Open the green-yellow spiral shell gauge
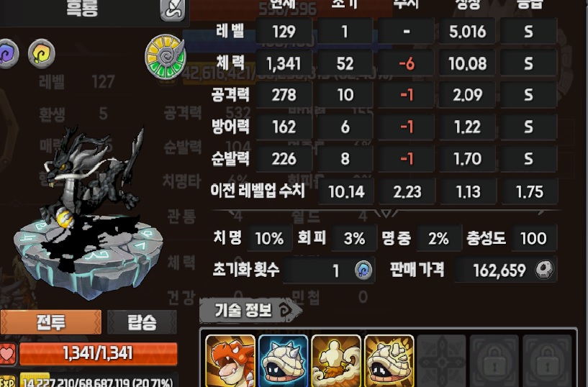The height and width of the screenshot is (387, 588). pyautogui.click(x=166, y=57)
